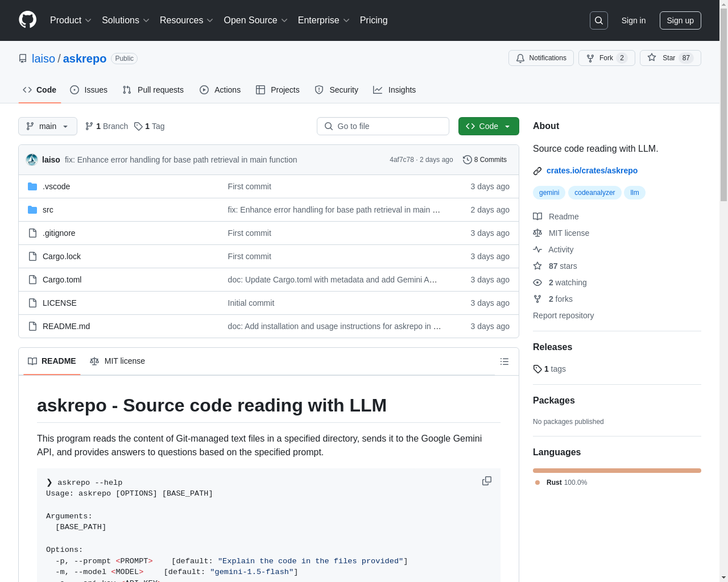Click the repository book icon beside laiso
Viewport: 728px width, 582px height.
coord(23,59)
